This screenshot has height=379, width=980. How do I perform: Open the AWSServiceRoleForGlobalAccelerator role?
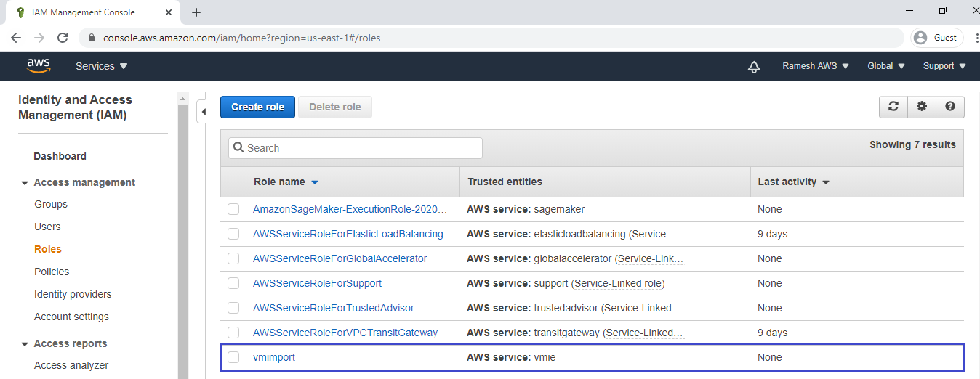pyautogui.click(x=340, y=258)
